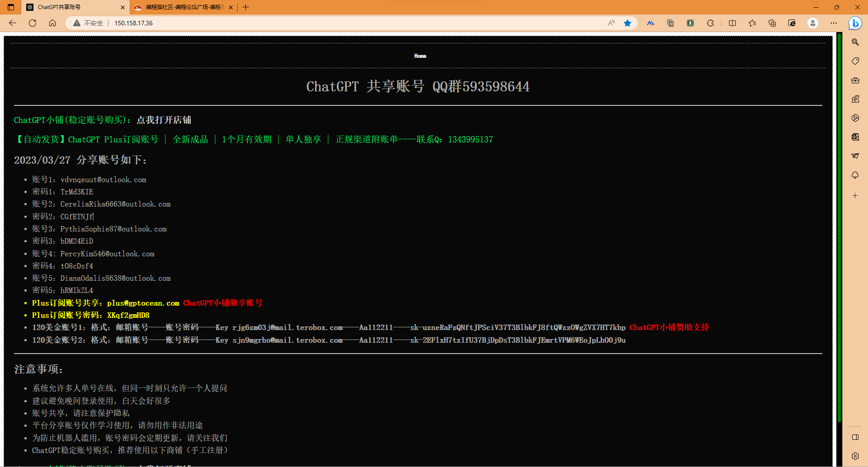
Task: Click the 账号3 email PythiaSophie87@outlook.com
Action: point(113,229)
